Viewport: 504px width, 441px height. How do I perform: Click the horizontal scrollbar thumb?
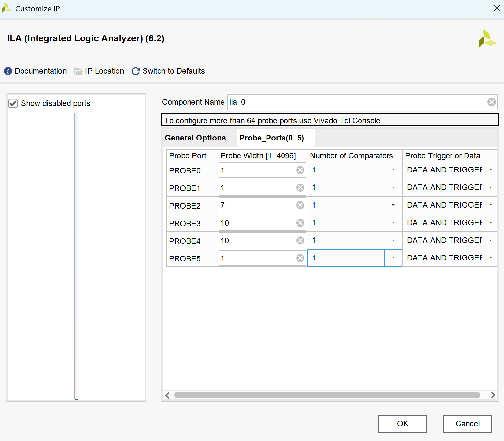pos(327,395)
